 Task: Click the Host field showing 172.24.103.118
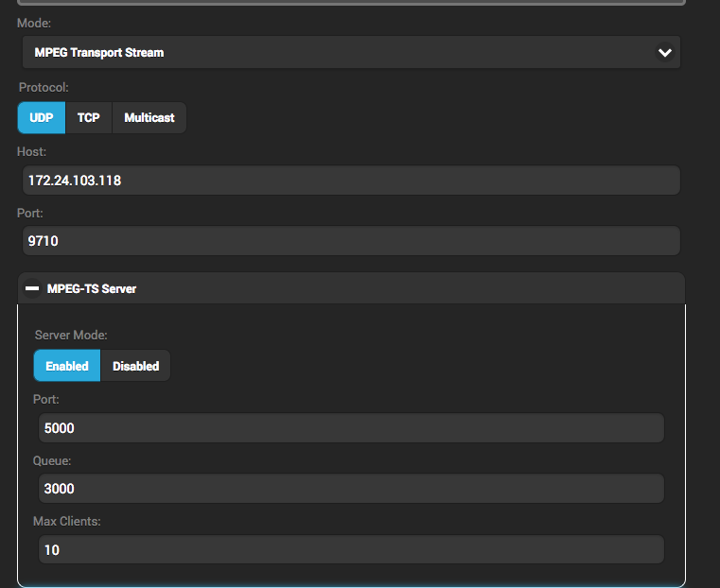pos(350,180)
